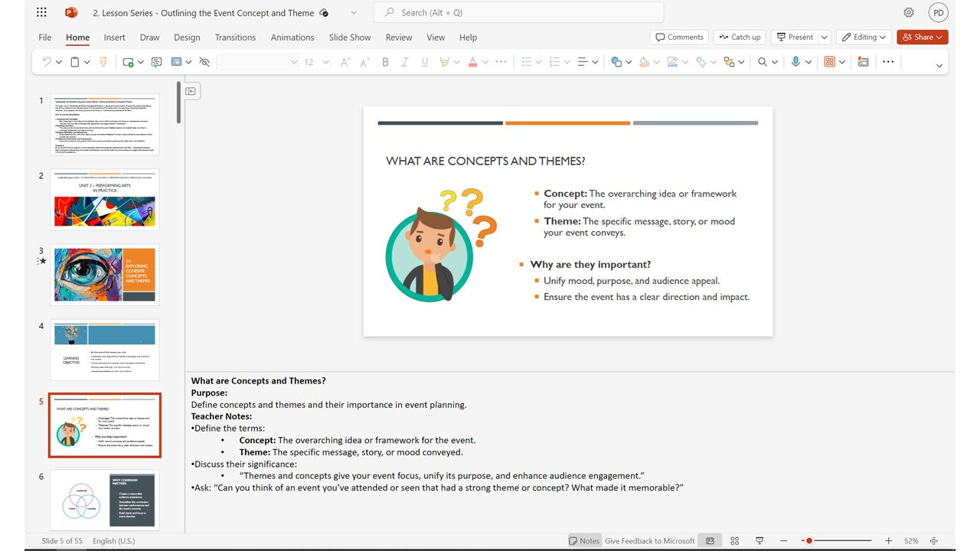Click the Hide Slide icon
Image resolution: width=980 pixels, height=551 pixels.
(204, 62)
